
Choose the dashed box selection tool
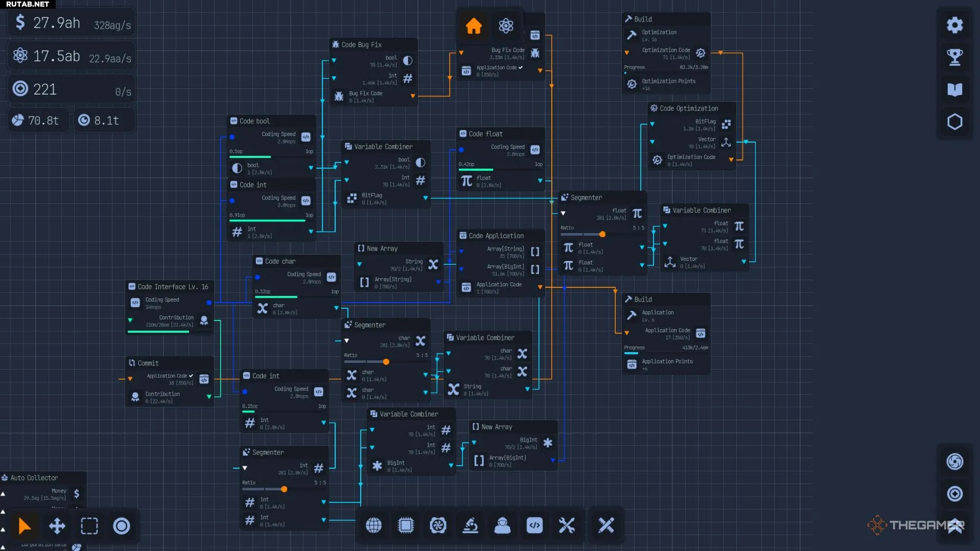(89, 525)
